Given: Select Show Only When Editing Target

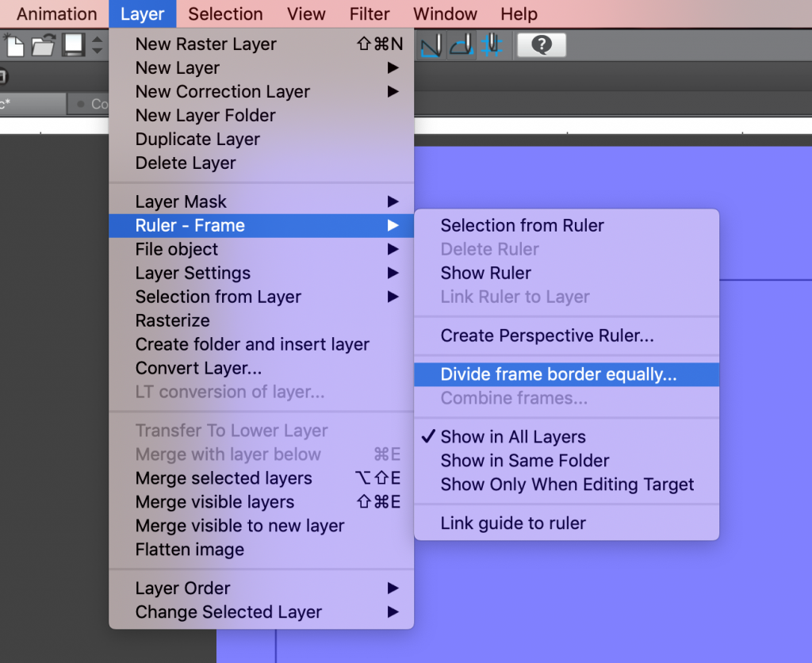Looking at the screenshot, I should (566, 485).
